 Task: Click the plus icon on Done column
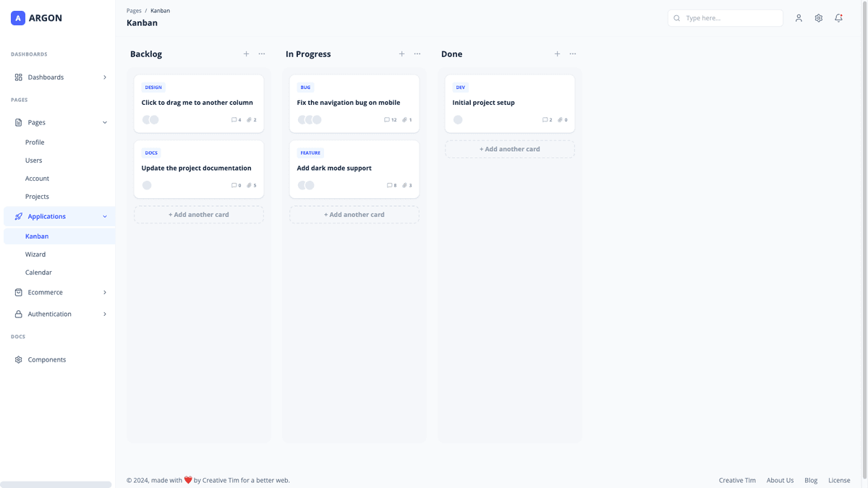click(x=558, y=53)
